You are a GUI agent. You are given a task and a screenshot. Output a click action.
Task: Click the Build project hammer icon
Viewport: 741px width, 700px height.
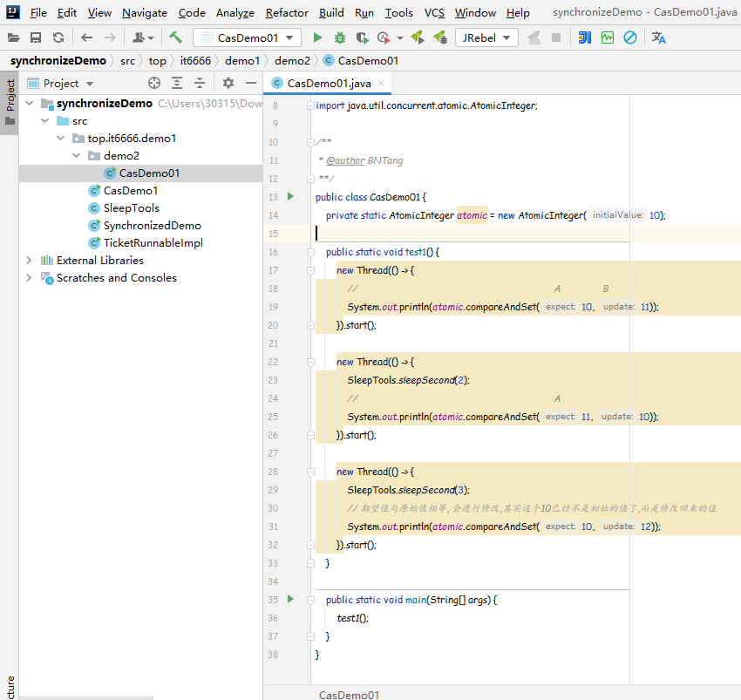[176, 37]
